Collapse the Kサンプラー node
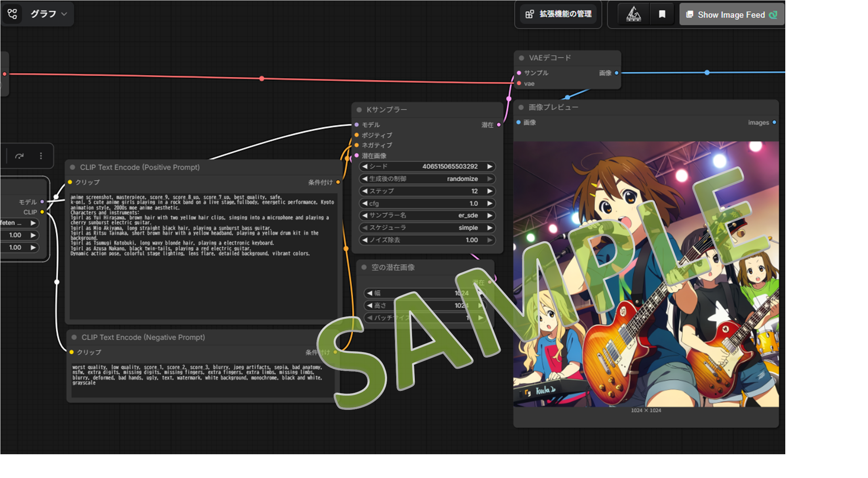The image size is (868, 478). [x=359, y=110]
